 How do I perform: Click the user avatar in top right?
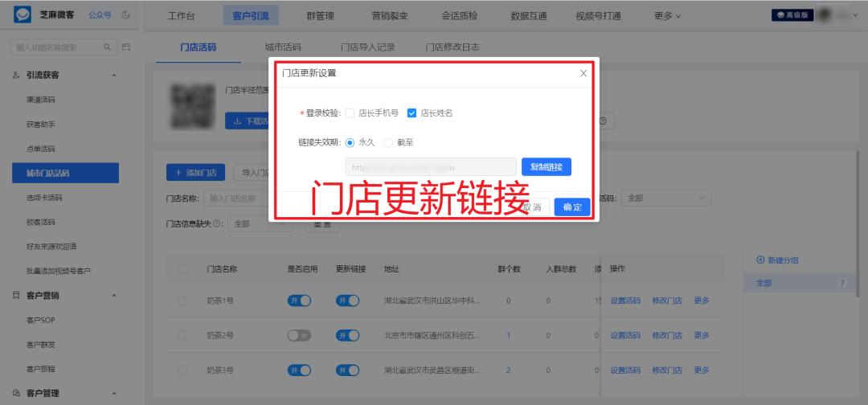point(826,15)
